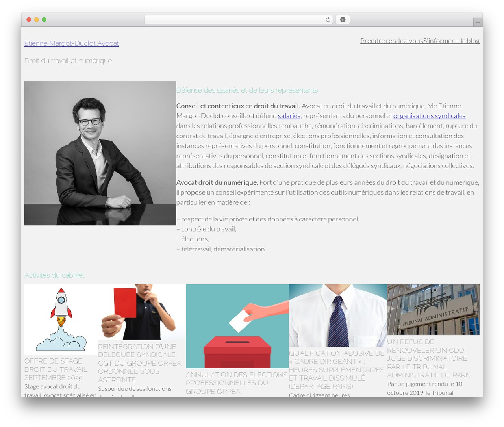This screenshot has height=427, width=504.
Task: Open article 'Annulation des élections professionnelles du groupe Orpea'
Action: [237, 383]
